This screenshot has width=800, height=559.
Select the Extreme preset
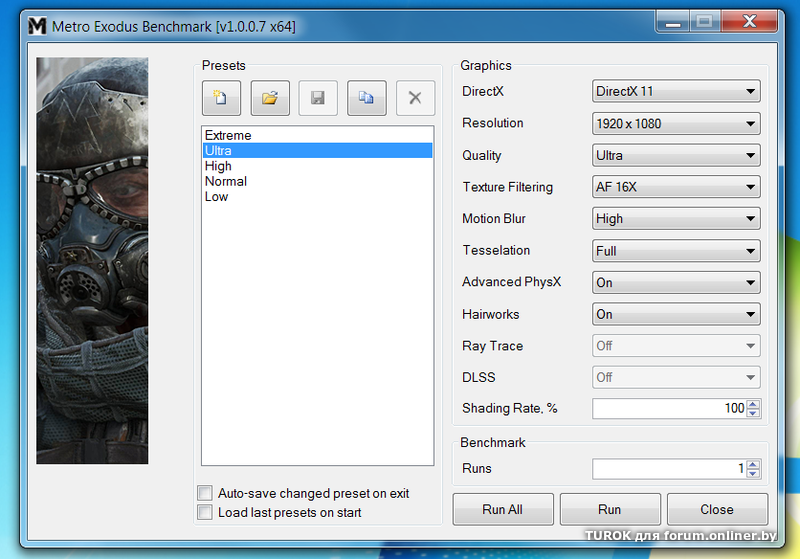click(228, 135)
